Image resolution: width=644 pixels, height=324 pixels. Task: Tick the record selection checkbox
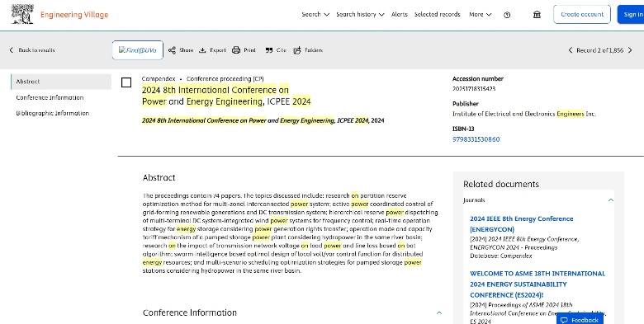[x=126, y=82]
